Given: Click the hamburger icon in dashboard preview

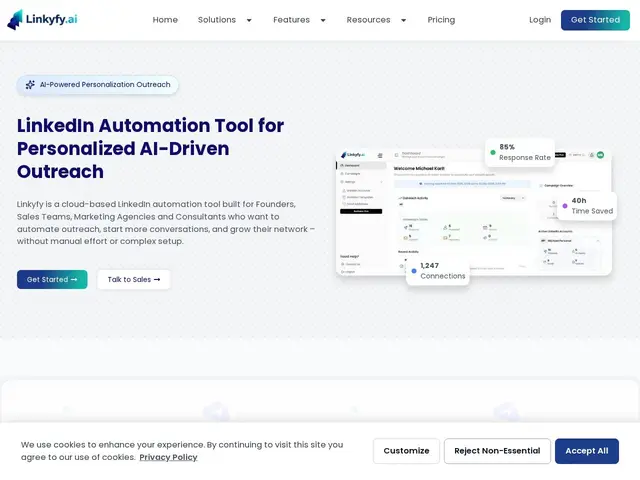Looking at the screenshot, I should tap(380, 156).
